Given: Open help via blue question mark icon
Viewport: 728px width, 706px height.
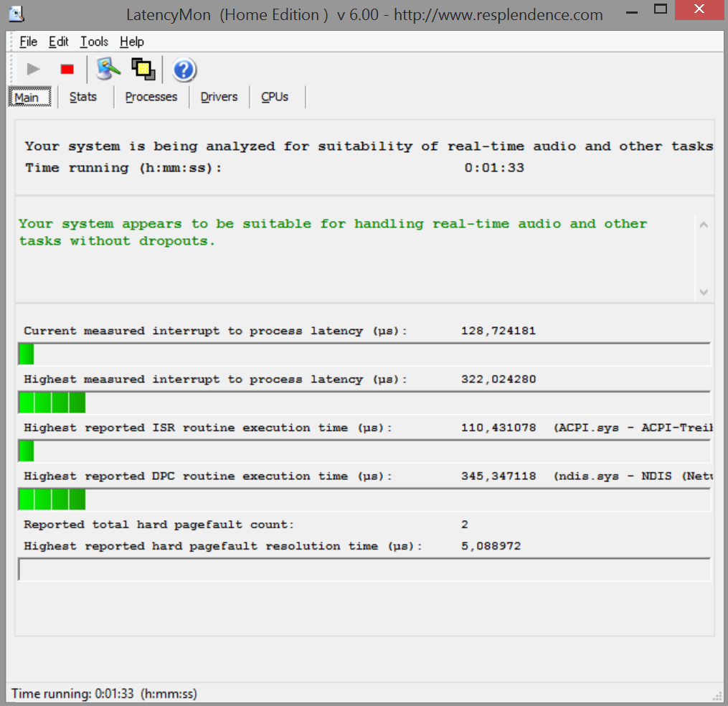Looking at the screenshot, I should coord(184,70).
